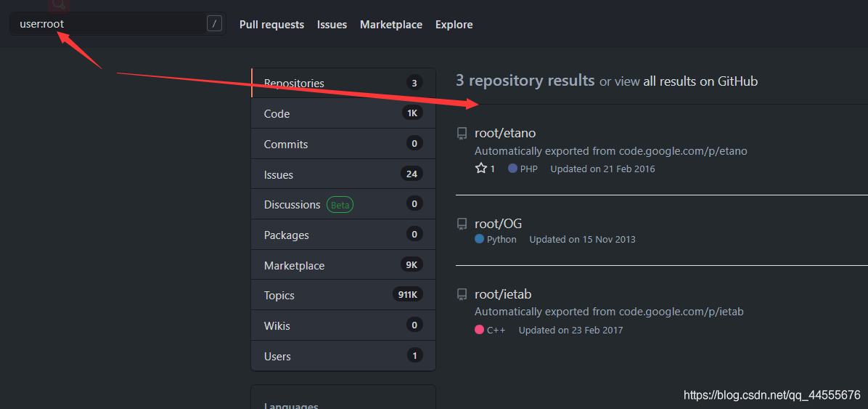Open Explore in the top navigation
The image size is (868, 409).
click(454, 25)
